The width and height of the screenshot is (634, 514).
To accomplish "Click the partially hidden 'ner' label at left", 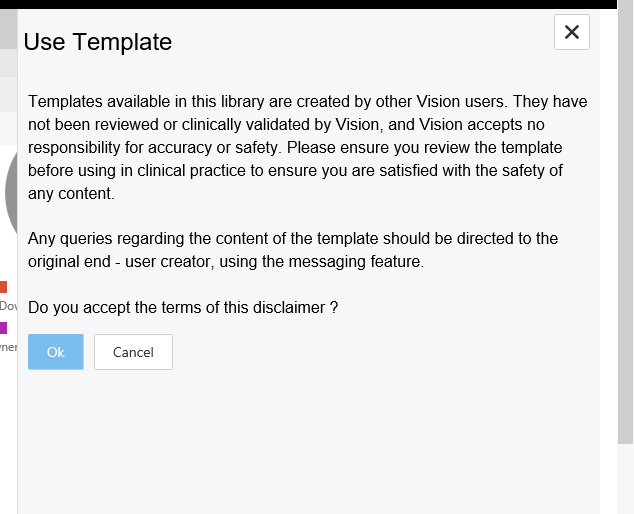I will 8,347.
